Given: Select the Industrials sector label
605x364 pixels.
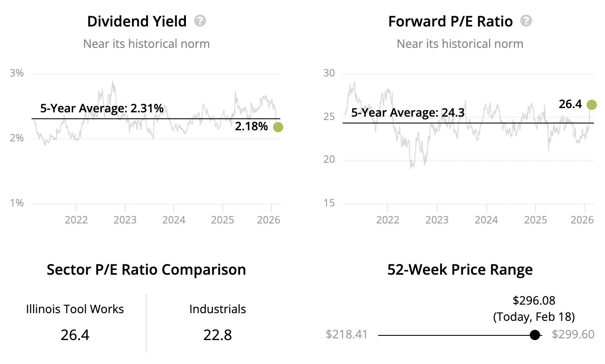Looking at the screenshot, I should [x=217, y=309].
